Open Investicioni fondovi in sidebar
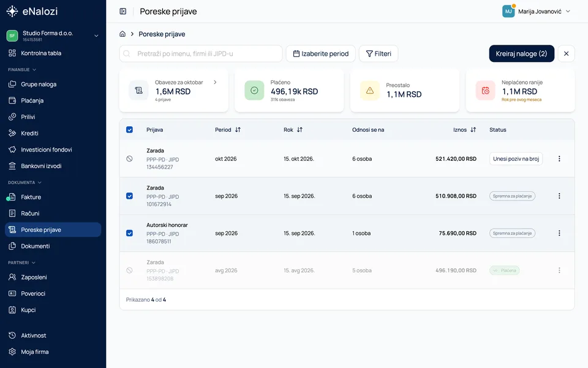The width and height of the screenshot is (588, 368). pos(53,150)
